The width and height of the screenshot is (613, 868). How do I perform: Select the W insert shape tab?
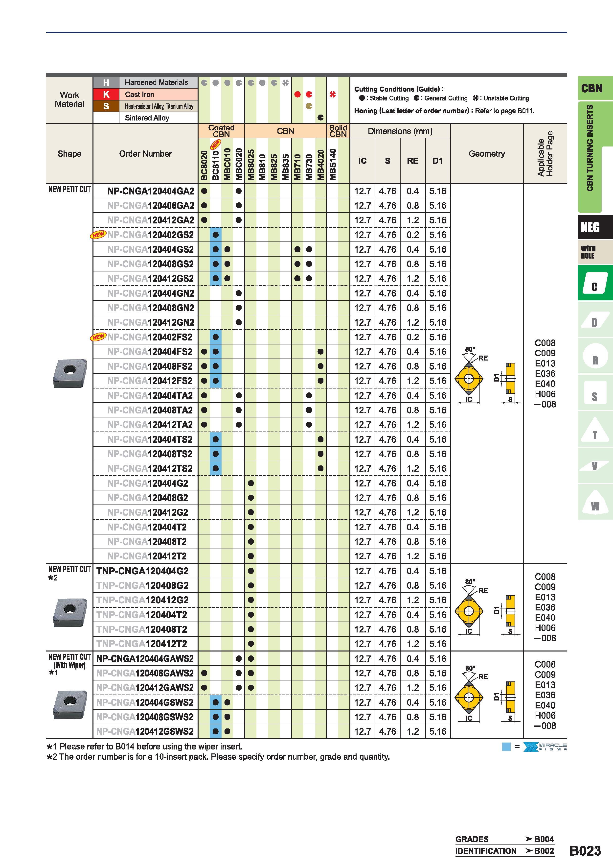coord(595,502)
